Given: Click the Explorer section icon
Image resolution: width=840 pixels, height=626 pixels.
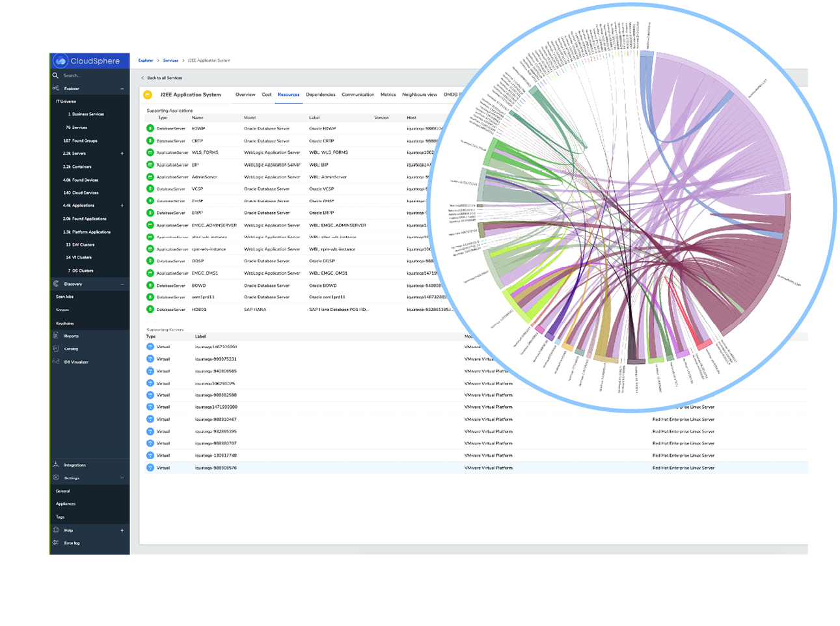Looking at the screenshot, I should pos(56,88).
